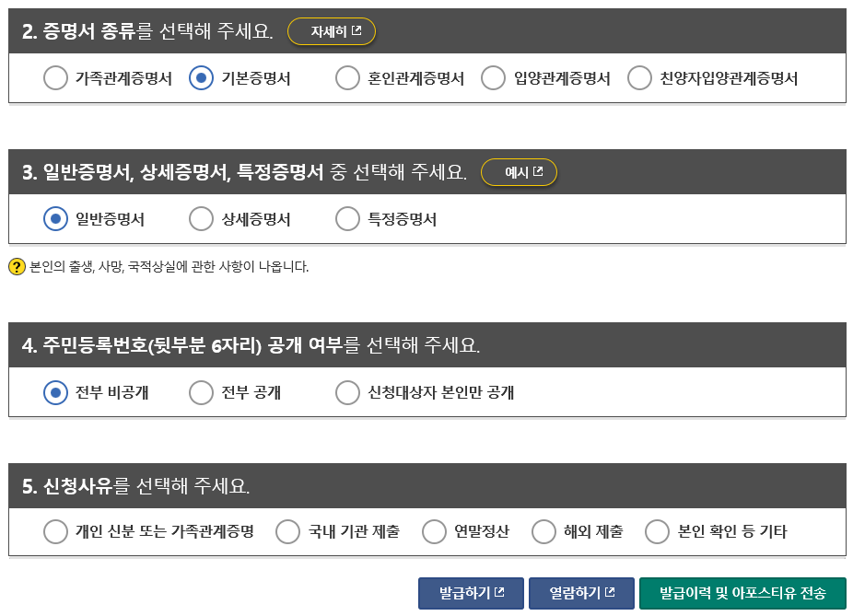Select 전부 공개 for resident number
The width and height of the screenshot is (853, 616).
(x=202, y=392)
